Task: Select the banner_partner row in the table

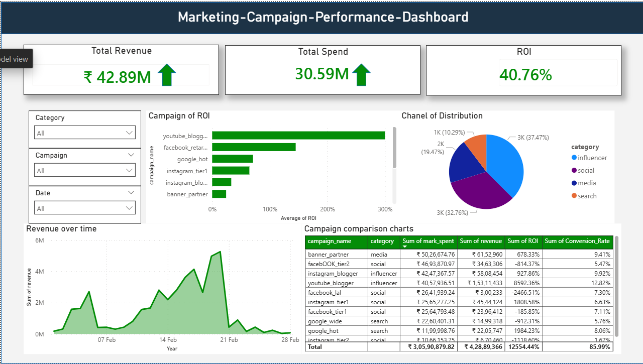Action: click(329, 255)
